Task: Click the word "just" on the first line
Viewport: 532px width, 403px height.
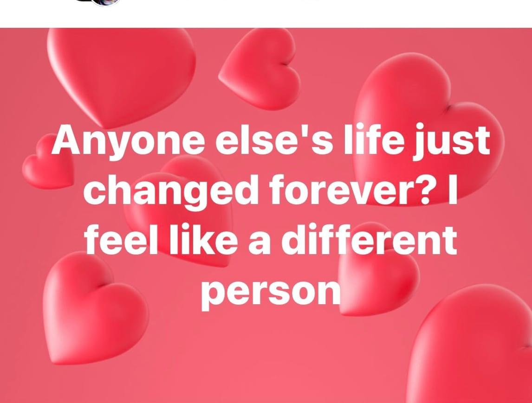Action: [x=452, y=141]
